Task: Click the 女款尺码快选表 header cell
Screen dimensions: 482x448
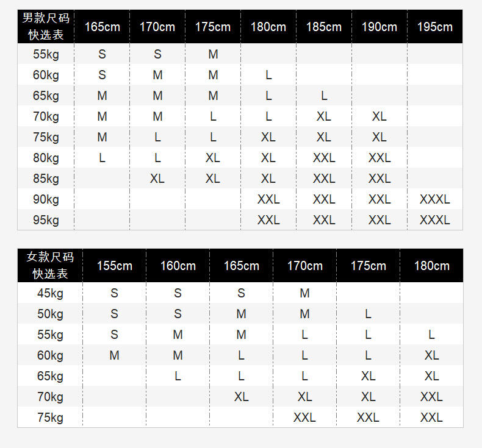Action: (50, 265)
